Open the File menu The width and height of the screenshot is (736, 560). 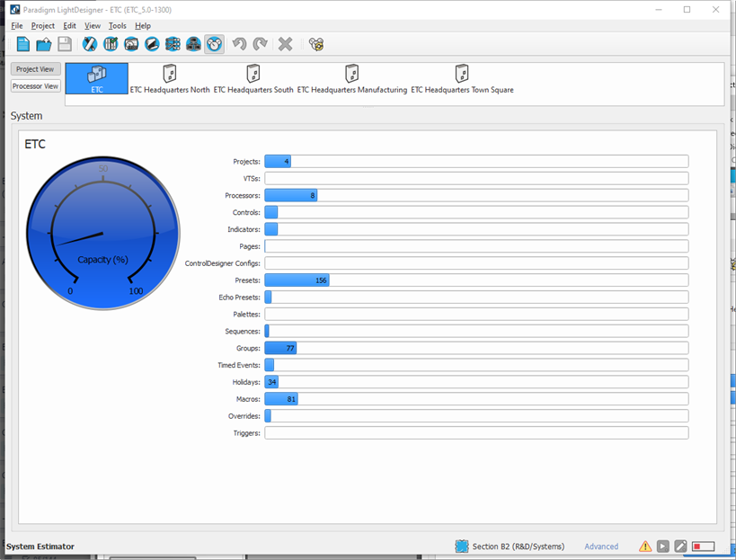(x=16, y=25)
